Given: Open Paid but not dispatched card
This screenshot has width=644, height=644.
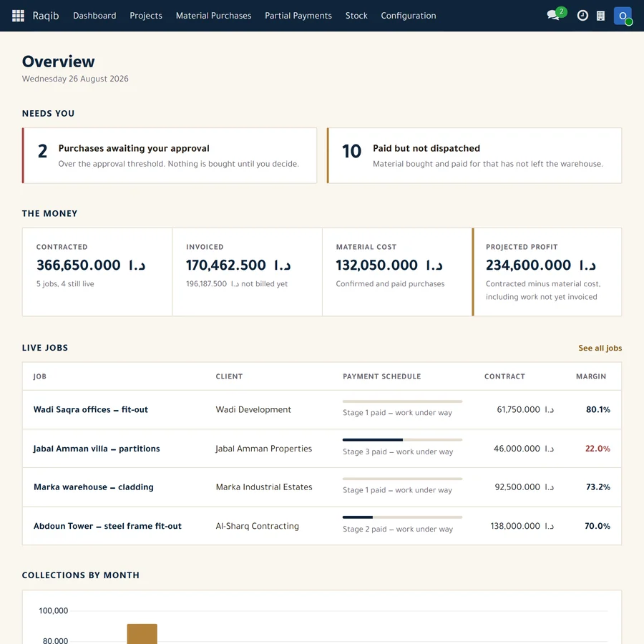Looking at the screenshot, I should pyautogui.click(x=474, y=156).
